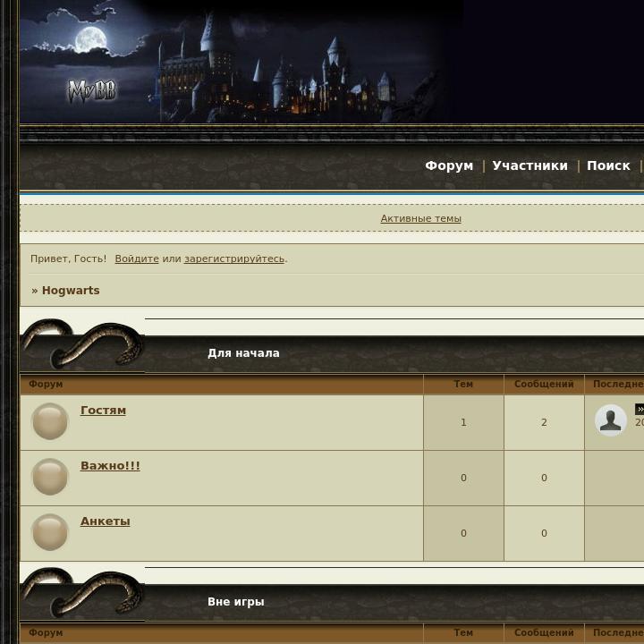
Task: Open the Гостям forum
Action: click(x=103, y=411)
